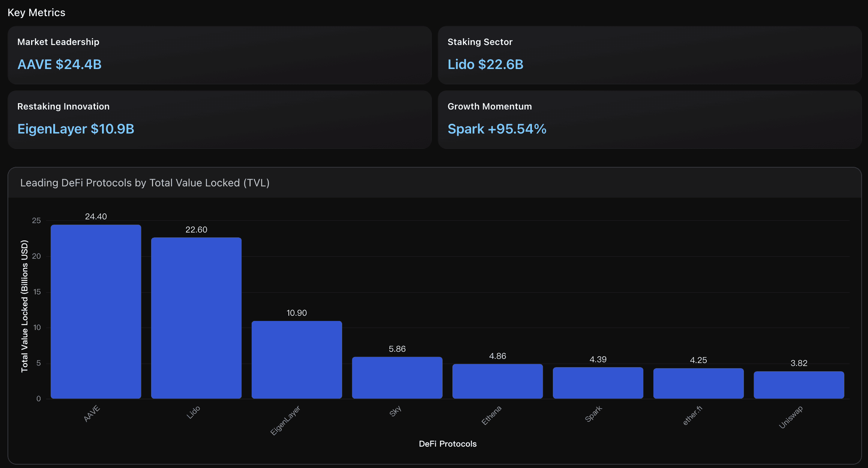Click the Ethena bar in the chart
The image size is (868, 468).
pos(498,381)
